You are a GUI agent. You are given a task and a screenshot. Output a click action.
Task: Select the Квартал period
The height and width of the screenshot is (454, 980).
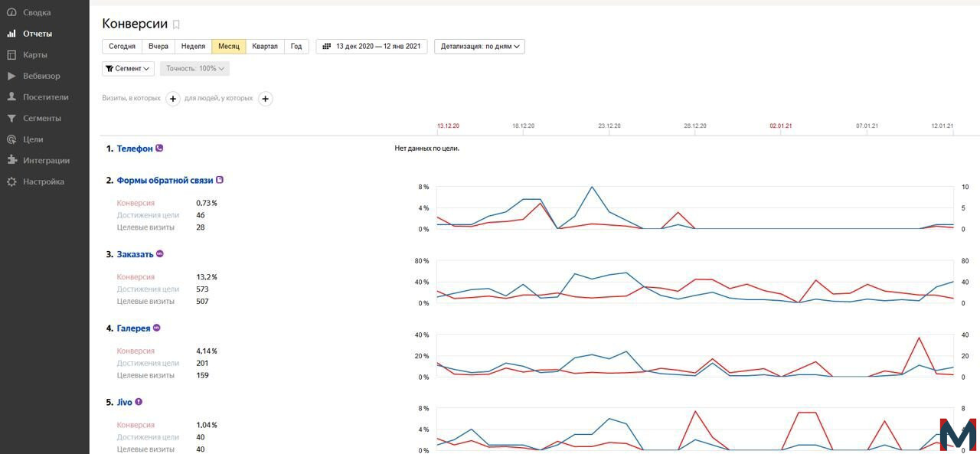pyautogui.click(x=265, y=46)
